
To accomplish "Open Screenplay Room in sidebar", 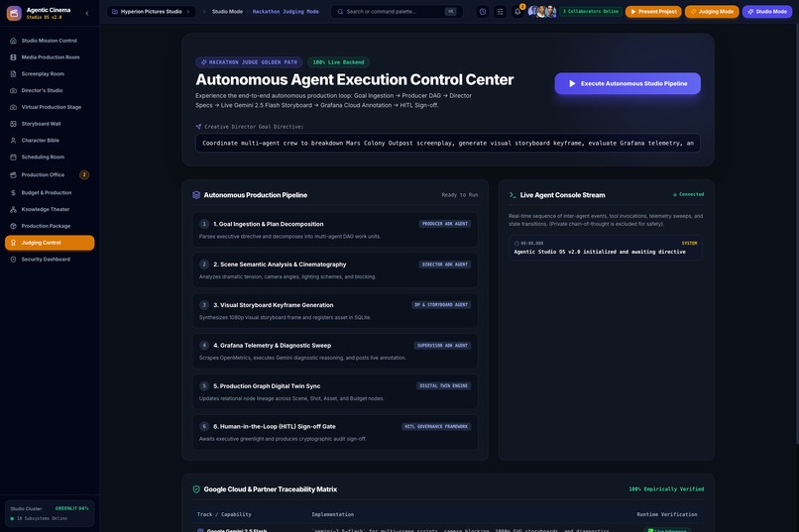I will click(50, 74).
